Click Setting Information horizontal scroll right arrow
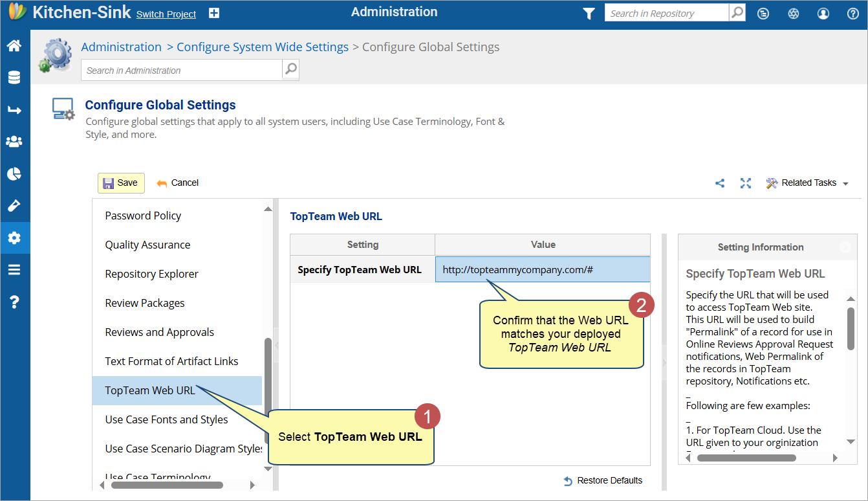The image size is (868, 501). [835, 458]
